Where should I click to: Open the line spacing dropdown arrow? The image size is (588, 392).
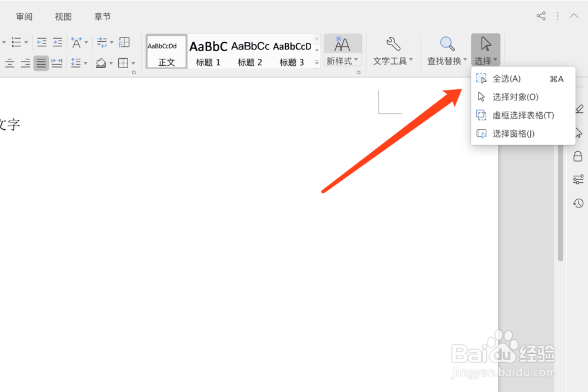[x=86, y=63]
